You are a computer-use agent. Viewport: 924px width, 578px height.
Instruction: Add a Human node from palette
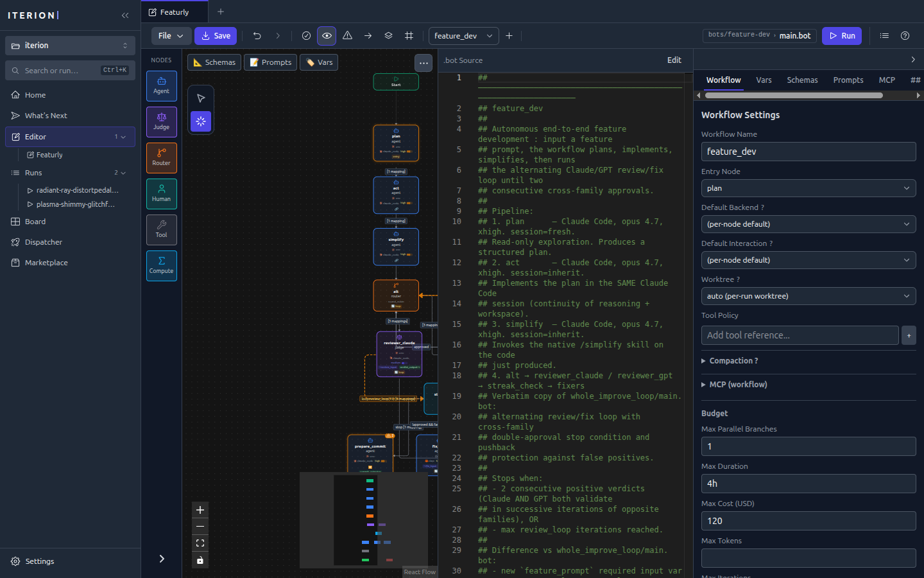161,194
